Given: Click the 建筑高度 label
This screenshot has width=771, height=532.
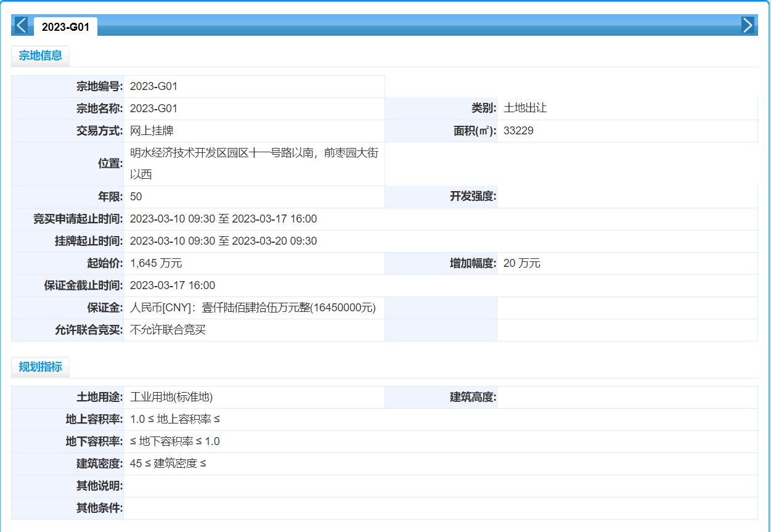Looking at the screenshot, I should tap(473, 397).
